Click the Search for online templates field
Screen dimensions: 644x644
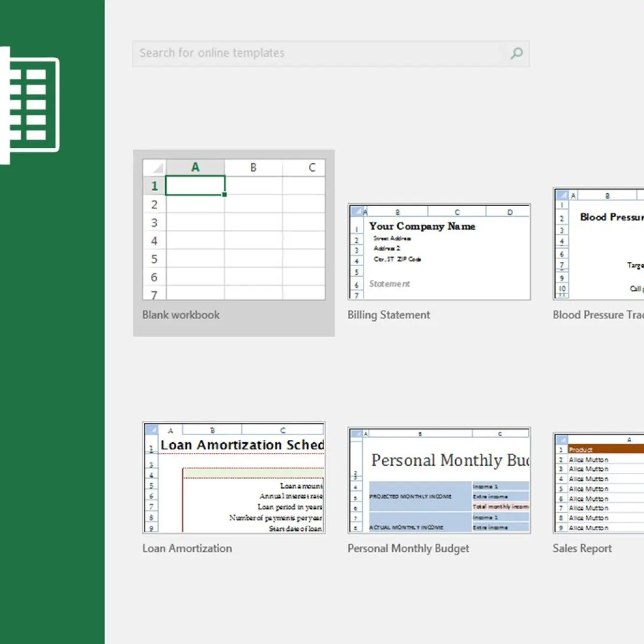click(331, 54)
